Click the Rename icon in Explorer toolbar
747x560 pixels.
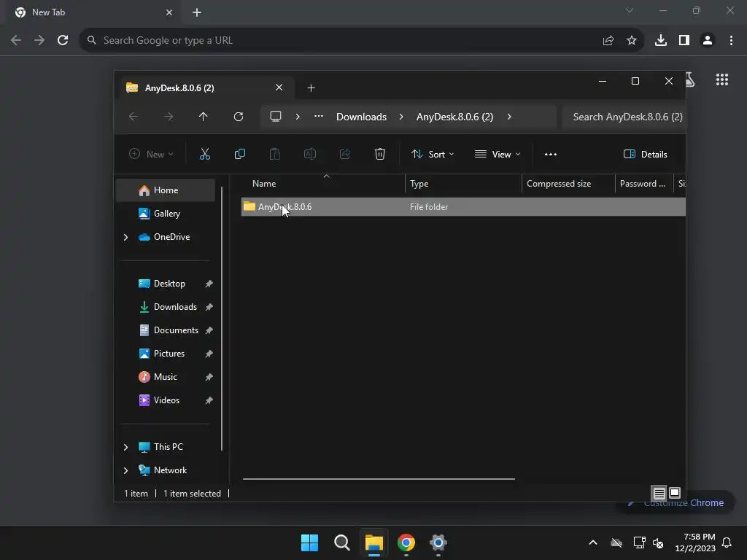tap(309, 154)
